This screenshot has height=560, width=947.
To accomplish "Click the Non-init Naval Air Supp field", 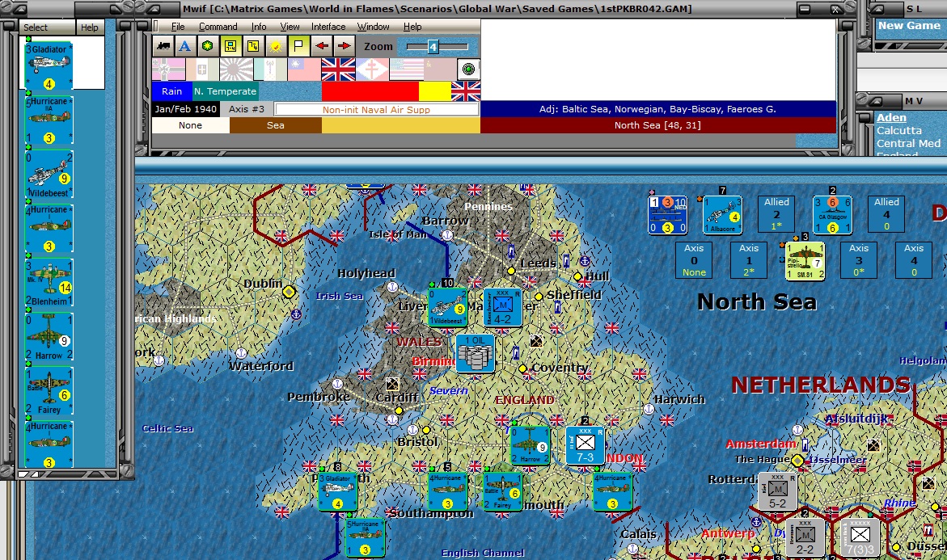I will pos(376,110).
